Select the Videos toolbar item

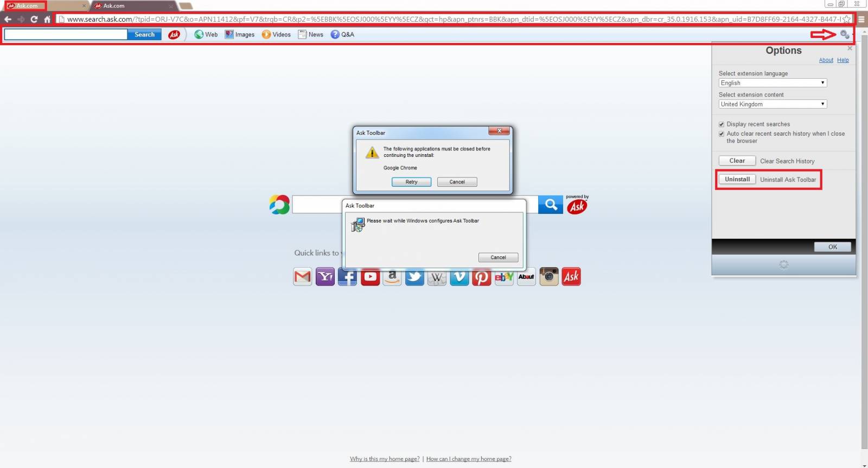click(x=276, y=34)
